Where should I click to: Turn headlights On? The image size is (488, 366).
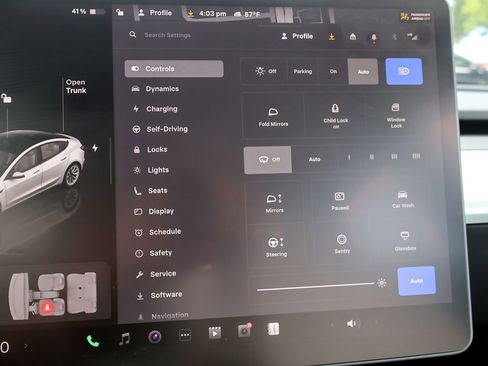[x=333, y=71]
